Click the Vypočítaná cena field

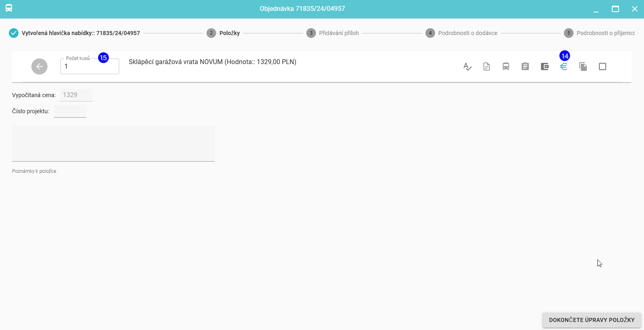tap(76, 95)
